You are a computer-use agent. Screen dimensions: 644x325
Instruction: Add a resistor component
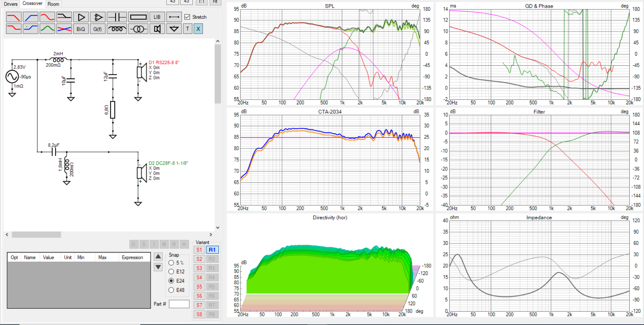click(138, 17)
